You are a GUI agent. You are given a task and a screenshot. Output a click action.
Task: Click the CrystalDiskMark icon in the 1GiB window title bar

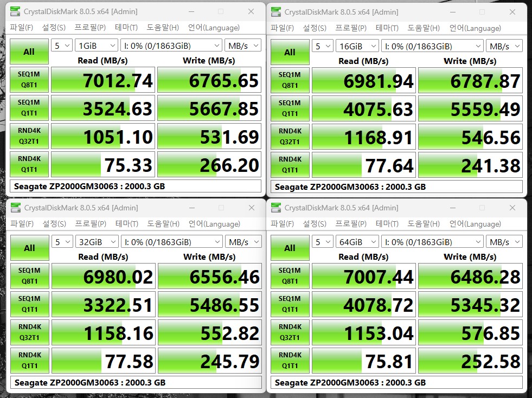pyautogui.click(x=16, y=11)
